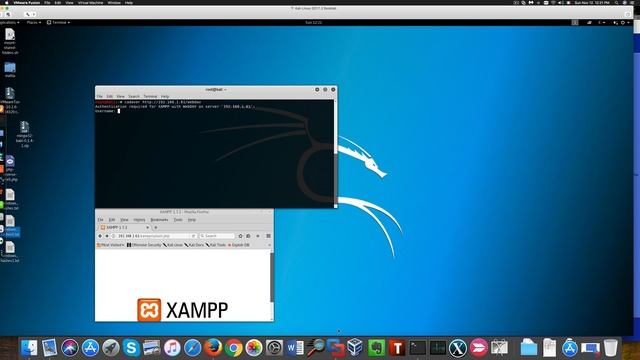Open the Kali Applications menu
This screenshot has width=640, height=360.
9,22
